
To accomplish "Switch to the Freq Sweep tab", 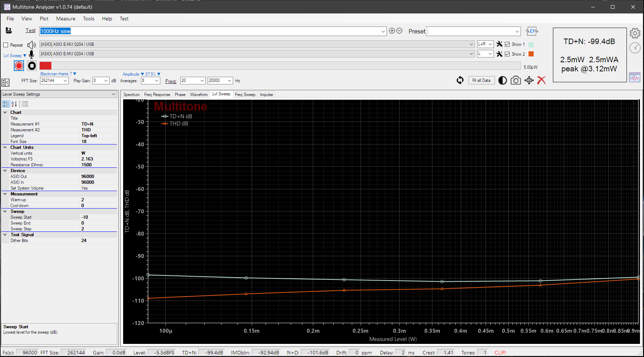I will pyautogui.click(x=245, y=95).
